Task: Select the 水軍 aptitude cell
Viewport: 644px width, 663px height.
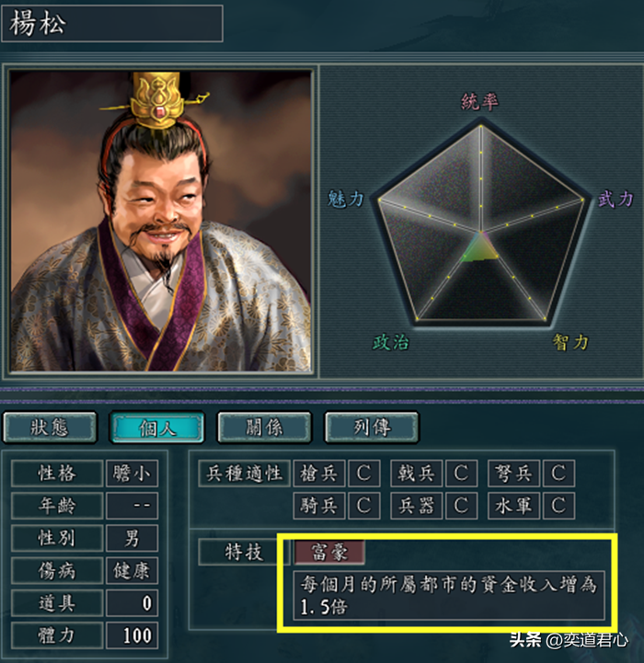Action: (x=513, y=505)
